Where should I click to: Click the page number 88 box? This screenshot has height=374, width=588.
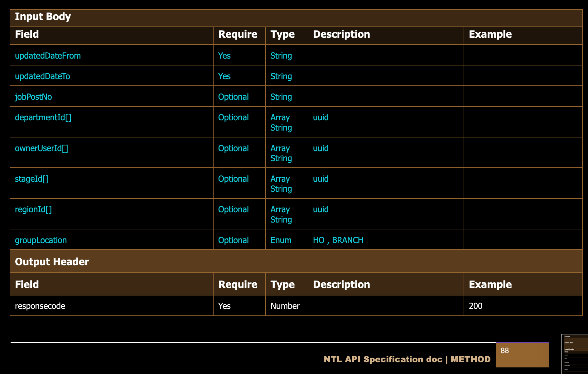click(x=522, y=355)
